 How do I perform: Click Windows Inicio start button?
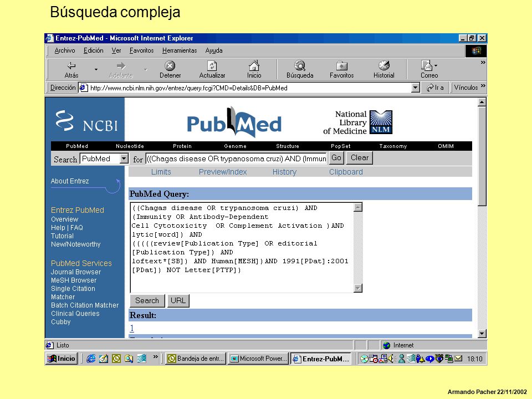coord(62,359)
